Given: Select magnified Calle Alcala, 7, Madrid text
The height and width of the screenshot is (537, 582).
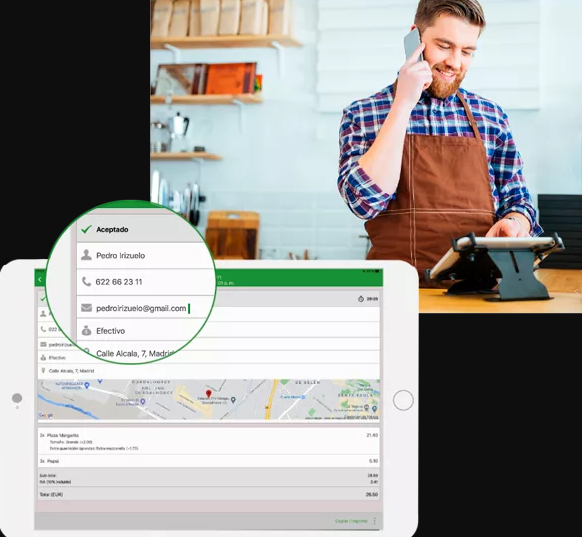Looking at the screenshot, I should (134, 353).
